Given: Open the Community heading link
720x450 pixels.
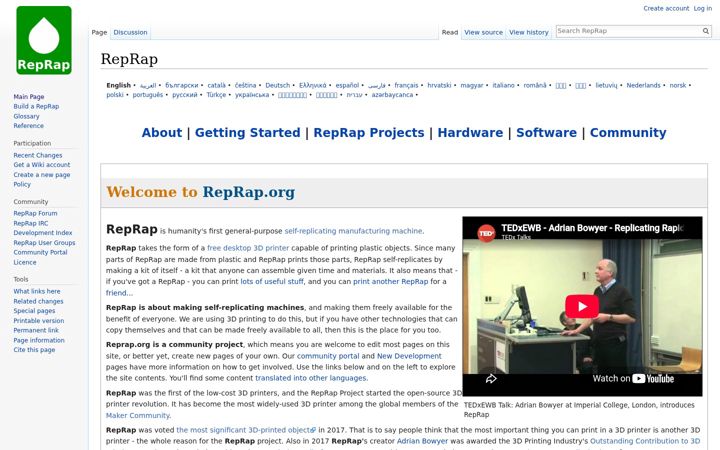Looking at the screenshot, I should pos(628,133).
